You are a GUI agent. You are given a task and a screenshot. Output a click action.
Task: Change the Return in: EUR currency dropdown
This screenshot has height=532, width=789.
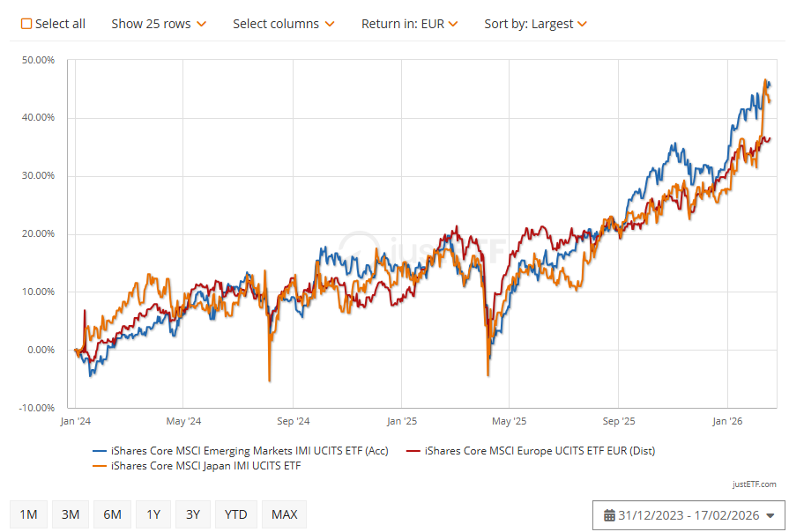click(409, 24)
